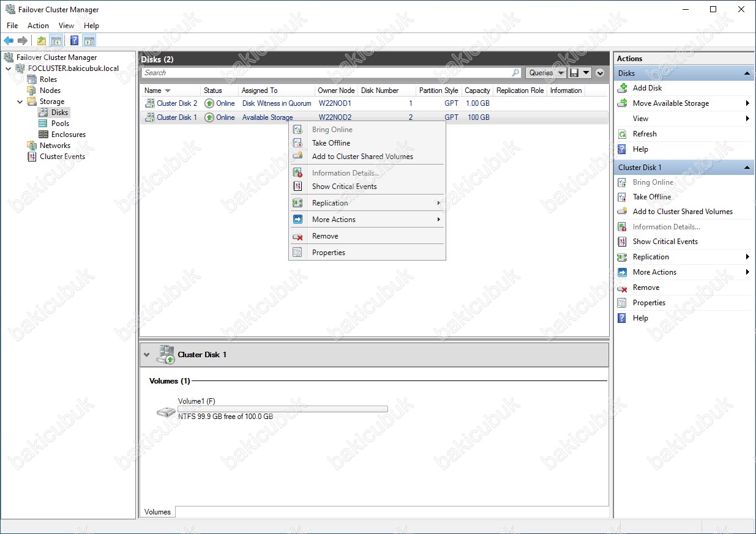Sort by the Name column header

(171, 91)
